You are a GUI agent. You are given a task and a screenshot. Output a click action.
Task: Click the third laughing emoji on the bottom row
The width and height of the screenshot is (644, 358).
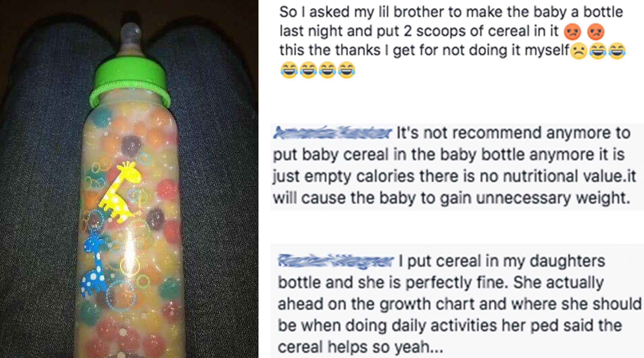pos(327,70)
